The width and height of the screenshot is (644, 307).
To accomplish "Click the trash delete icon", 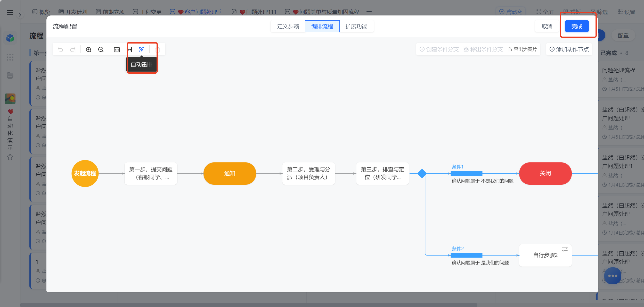I will coord(158,49).
